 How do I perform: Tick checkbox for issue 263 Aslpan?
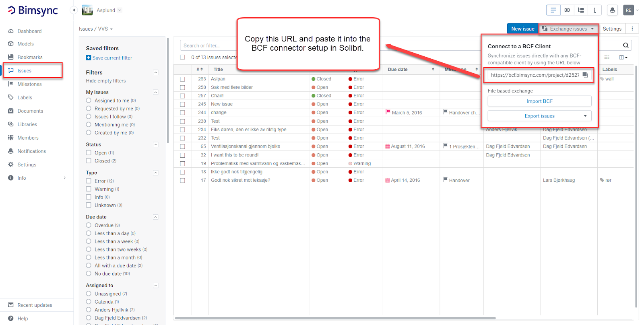point(182,79)
